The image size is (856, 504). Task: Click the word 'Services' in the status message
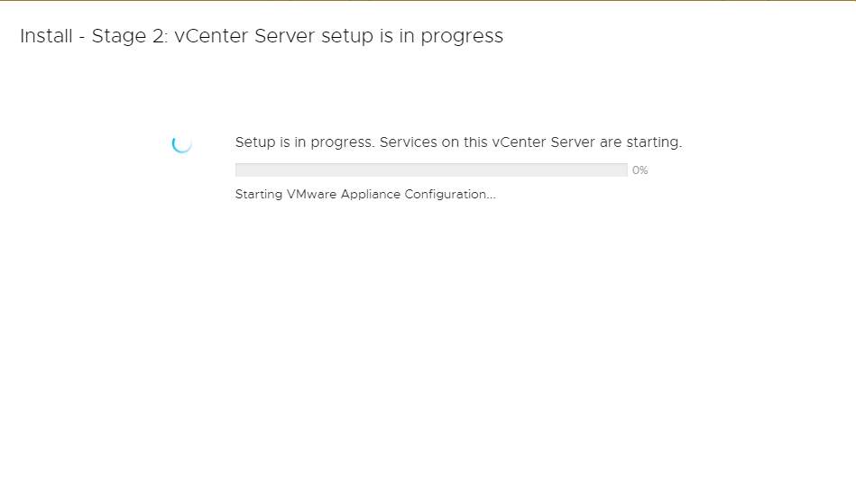pos(409,142)
